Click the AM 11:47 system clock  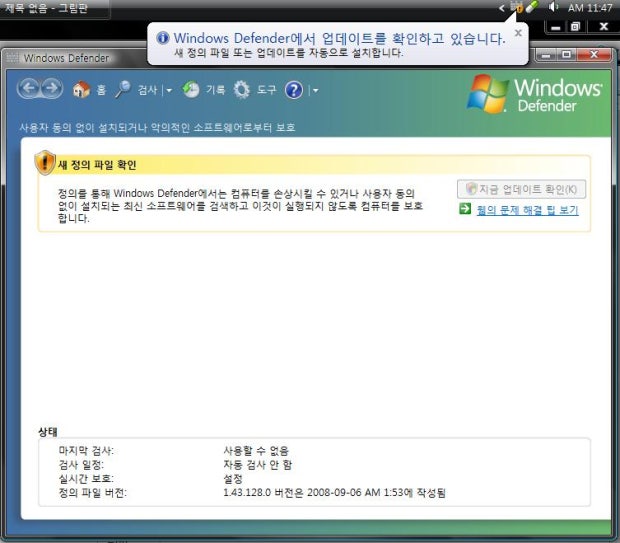(590, 8)
